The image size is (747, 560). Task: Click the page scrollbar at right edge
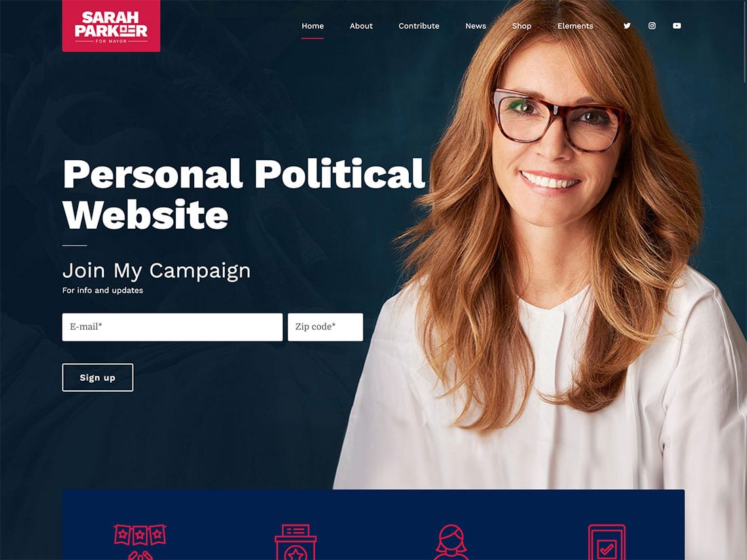coord(744,43)
